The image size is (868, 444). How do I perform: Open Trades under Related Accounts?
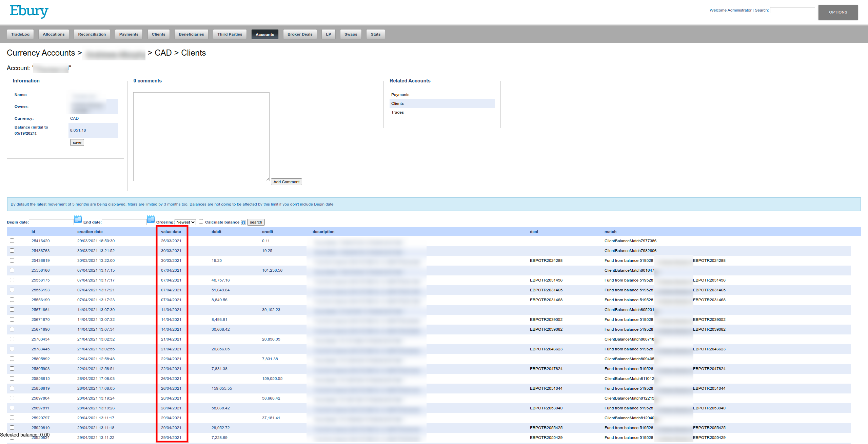click(397, 112)
